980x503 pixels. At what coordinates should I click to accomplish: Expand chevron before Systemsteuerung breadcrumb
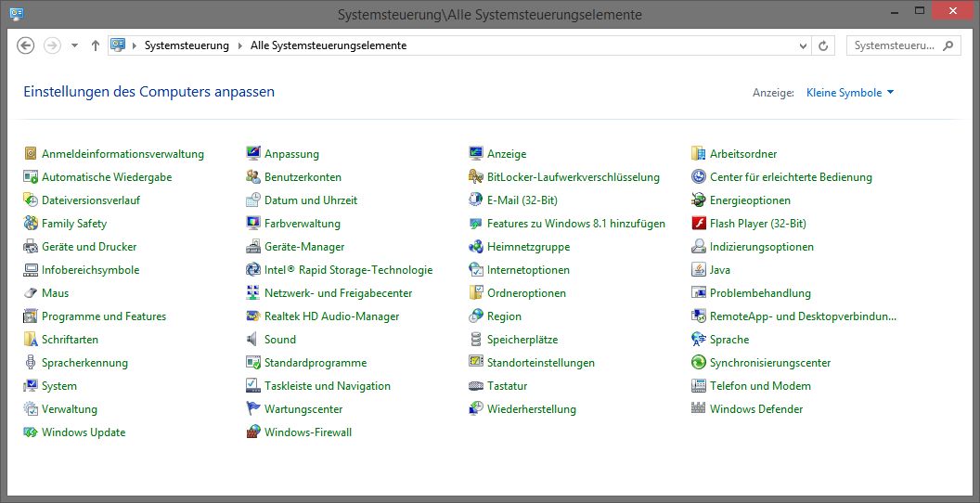pos(135,45)
